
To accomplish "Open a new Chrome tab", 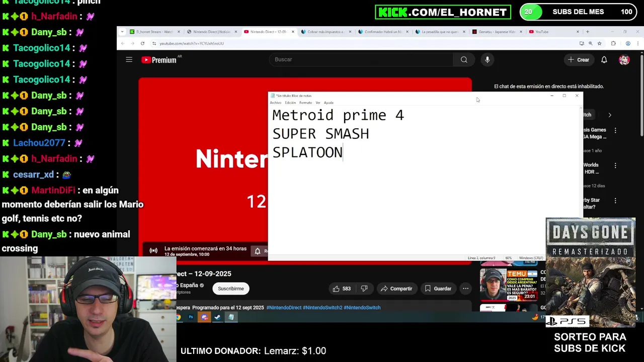I will tap(587, 32).
